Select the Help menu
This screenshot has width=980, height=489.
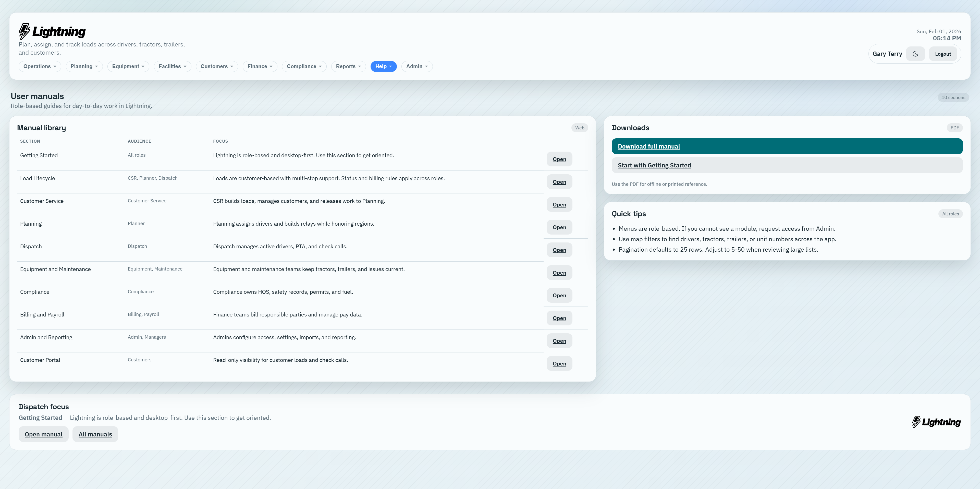[384, 66]
